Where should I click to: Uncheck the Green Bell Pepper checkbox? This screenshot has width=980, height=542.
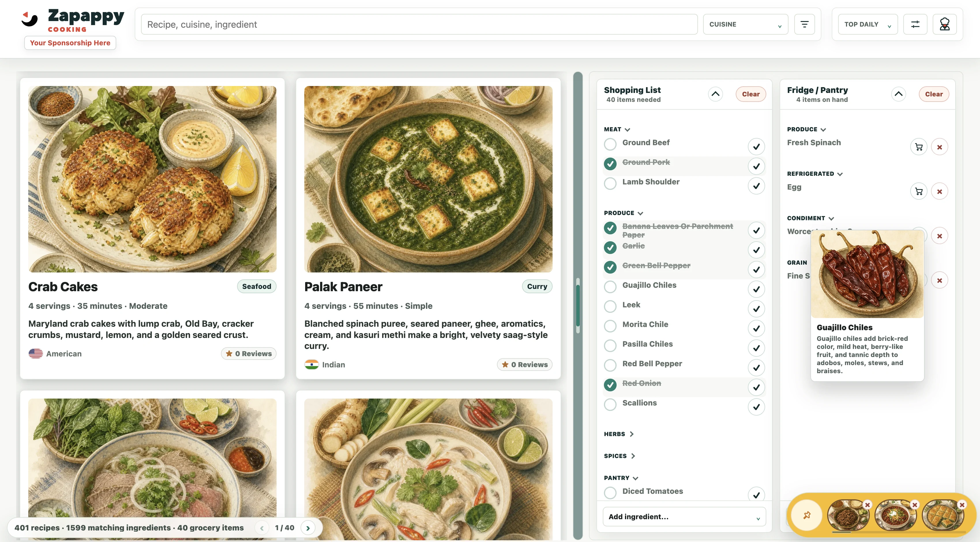(610, 267)
